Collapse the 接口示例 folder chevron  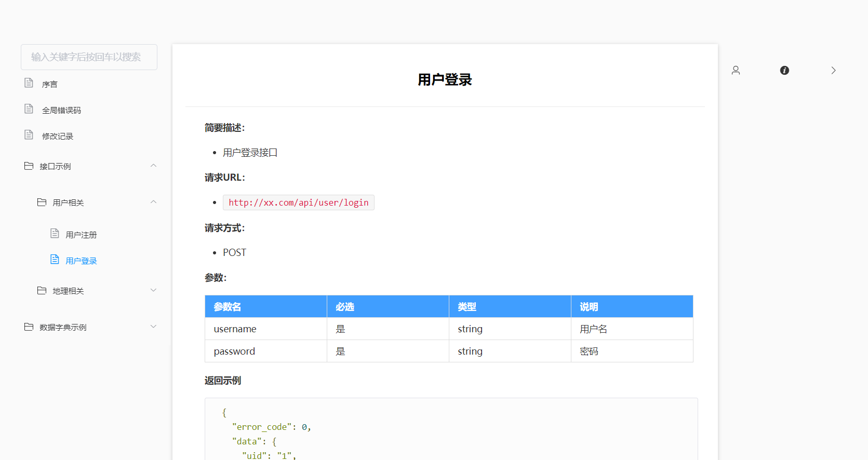point(153,166)
